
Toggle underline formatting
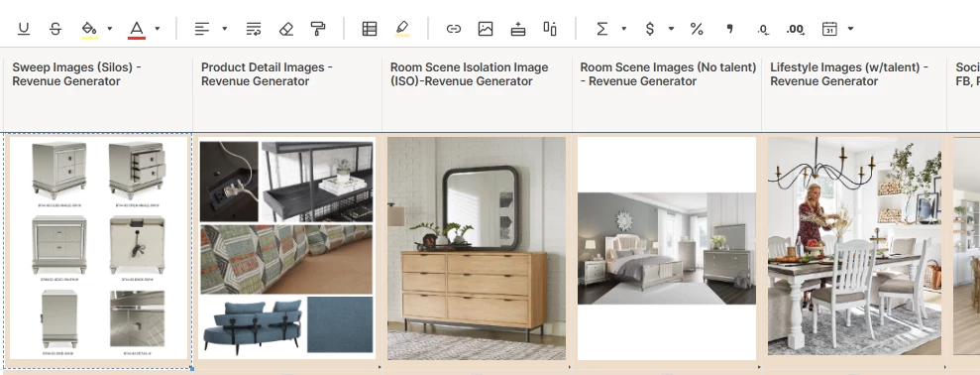click(23, 29)
